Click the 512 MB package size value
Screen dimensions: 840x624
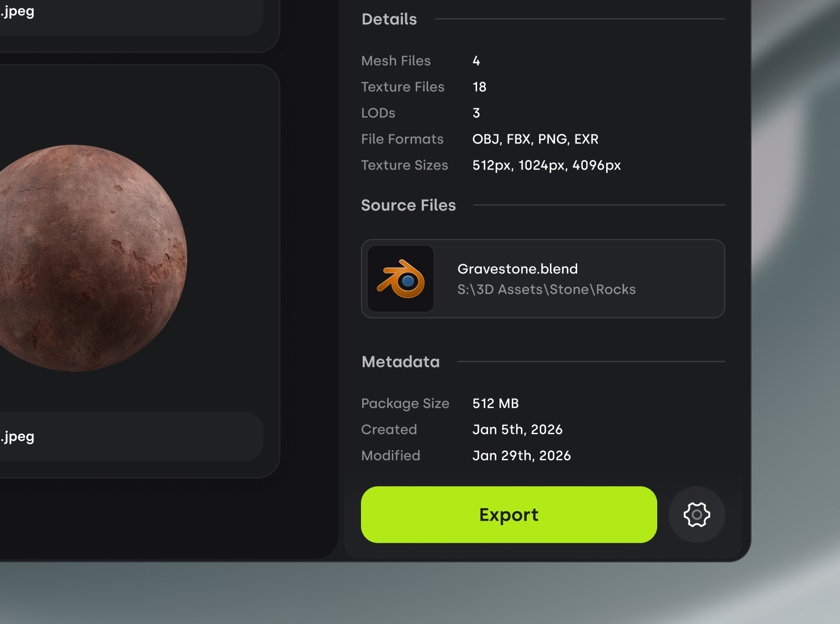495,403
